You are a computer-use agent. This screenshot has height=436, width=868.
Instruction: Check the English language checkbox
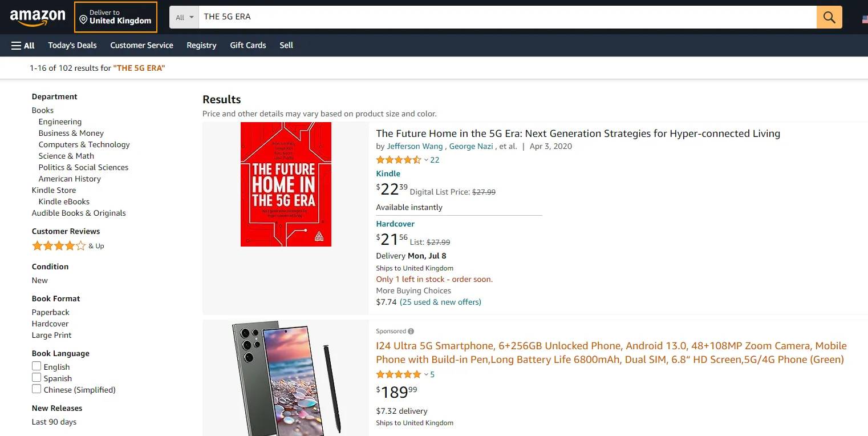click(x=36, y=366)
